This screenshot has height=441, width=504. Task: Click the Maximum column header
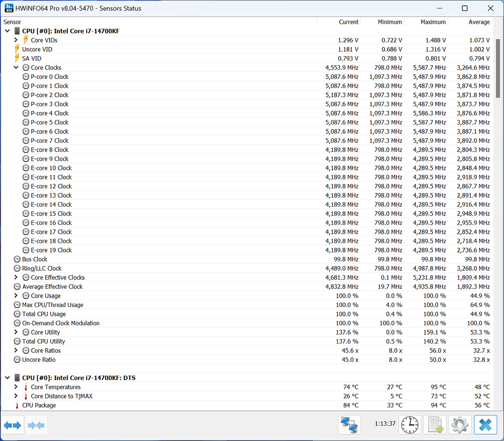click(x=426, y=22)
